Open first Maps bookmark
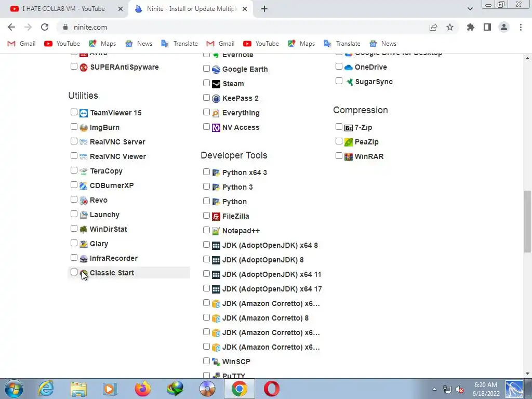 point(102,44)
